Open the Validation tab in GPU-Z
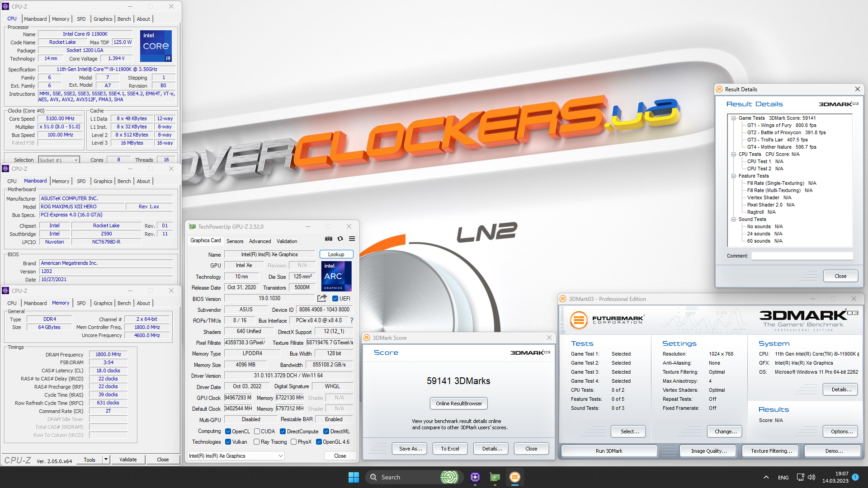 point(287,241)
